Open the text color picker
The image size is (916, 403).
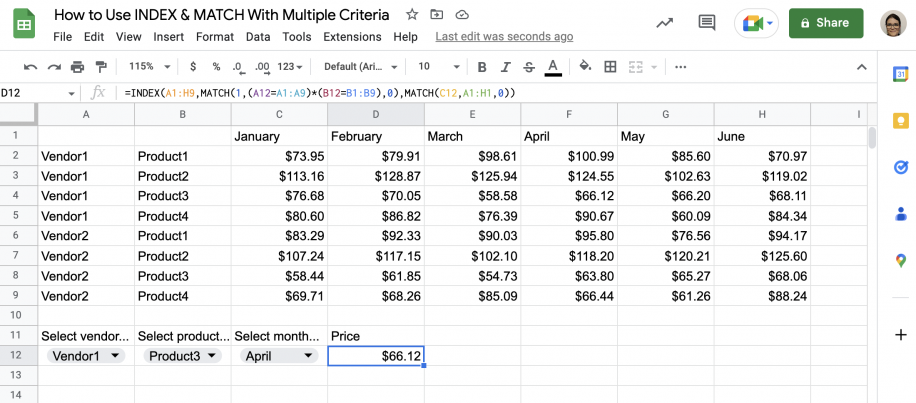[x=553, y=67]
